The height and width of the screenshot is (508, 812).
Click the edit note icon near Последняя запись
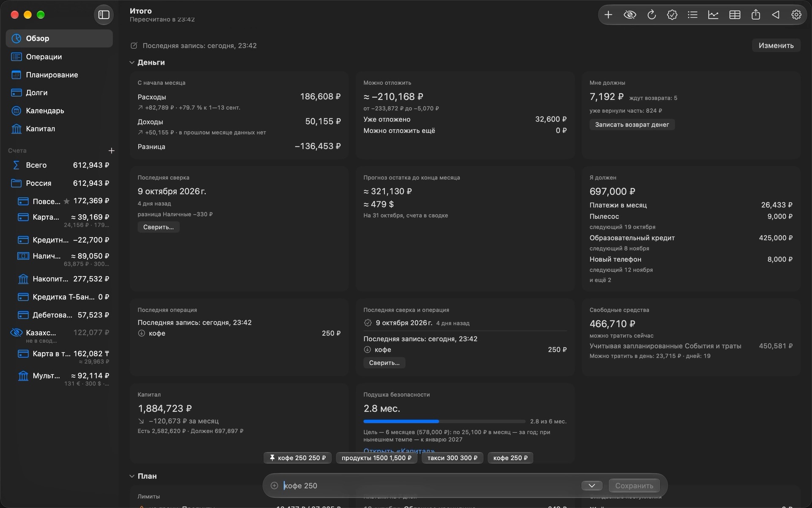pos(134,46)
